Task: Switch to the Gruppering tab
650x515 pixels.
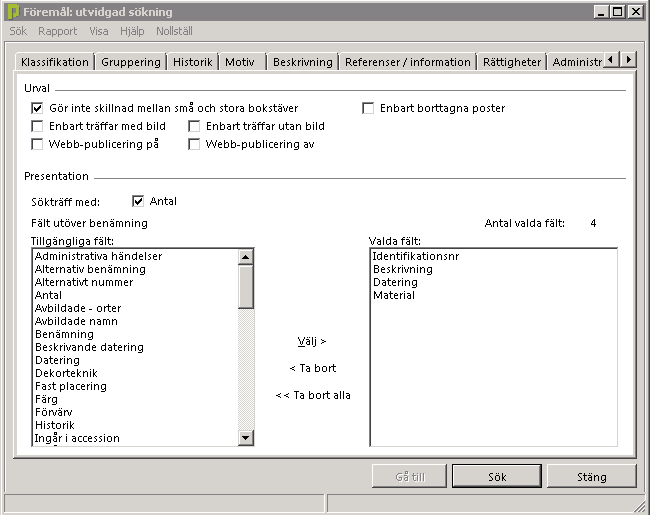Action: [x=131, y=62]
